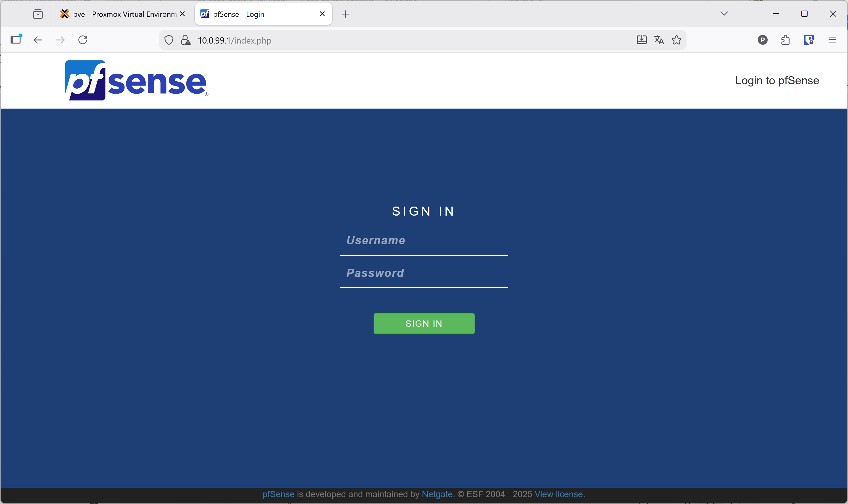This screenshot has width=848, height=504.
Task: Click the pfSense logo
Action: (137, 81)
